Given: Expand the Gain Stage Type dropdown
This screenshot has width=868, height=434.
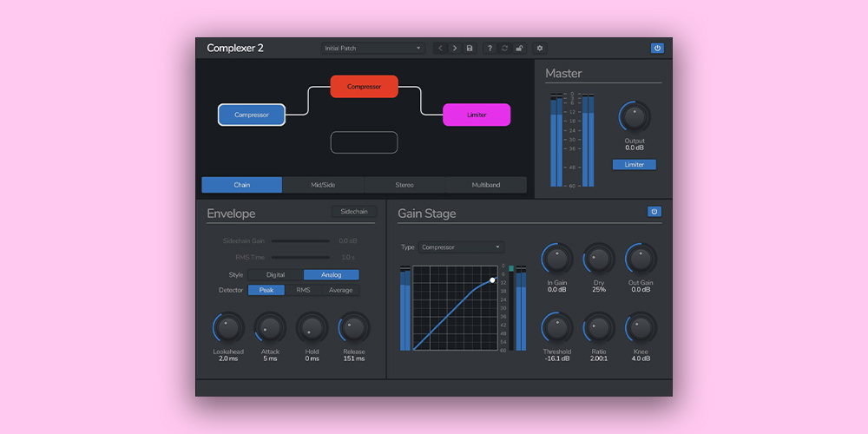Looking at the screenshot, I should coord(461,247).
